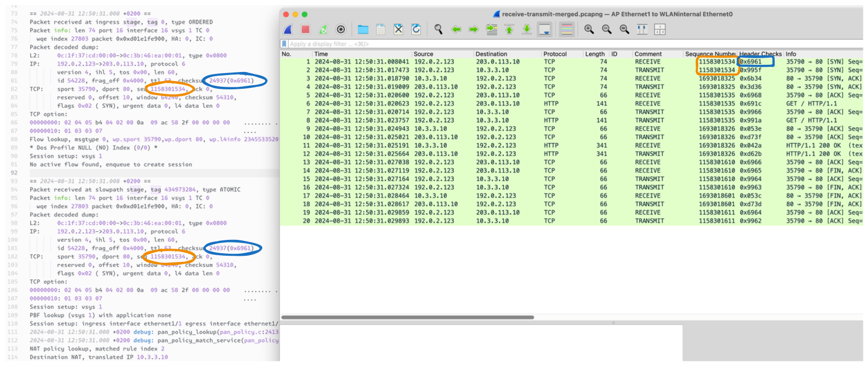Screen dimensions: 868x366
Task: Open a capture file with the folder icon
Action: click(363, 30)
